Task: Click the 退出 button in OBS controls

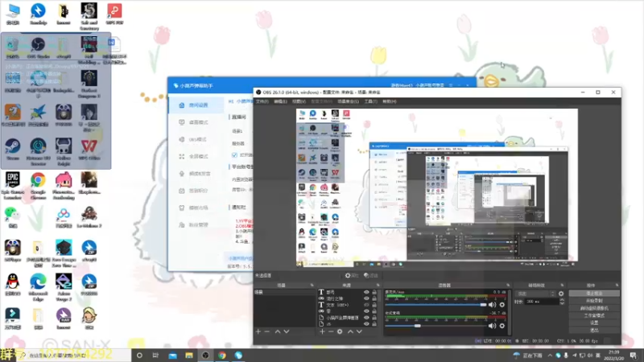Action: pyautogui.click(x=594, y=331)
